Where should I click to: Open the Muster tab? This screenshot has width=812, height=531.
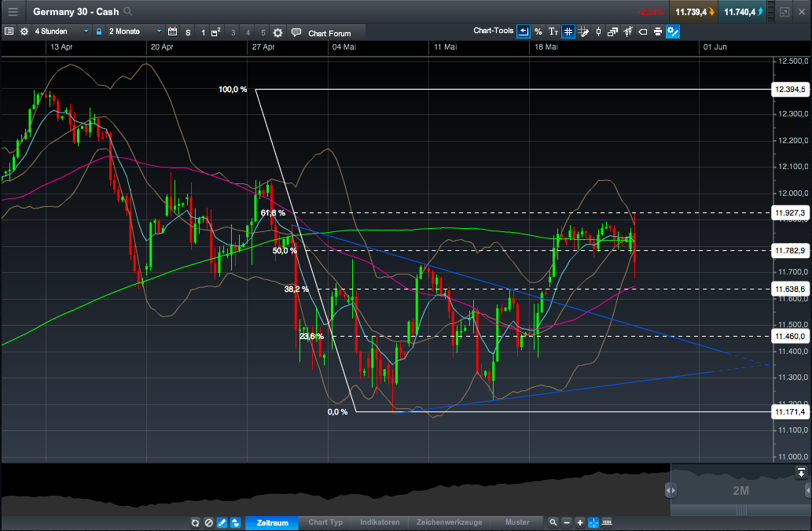(x=517, y=522)
